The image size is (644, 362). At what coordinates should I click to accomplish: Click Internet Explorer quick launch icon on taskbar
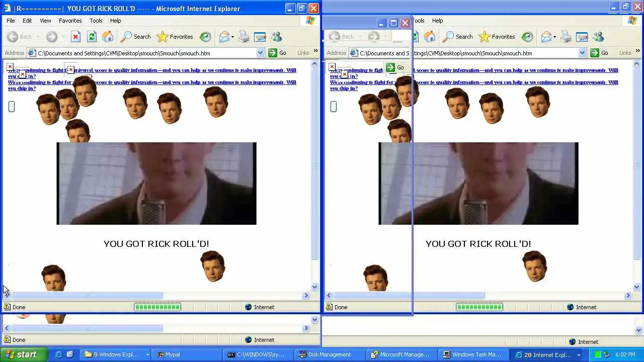click(59, 354)
